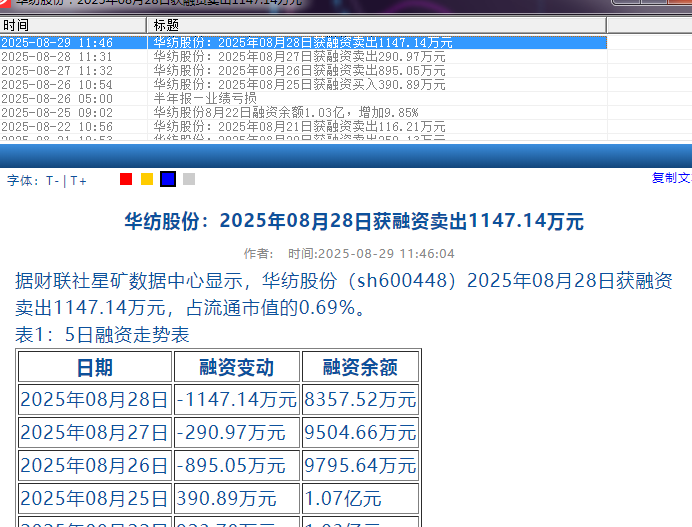Click time cell 2025-08-25 09:02
692x527 pixels.
pyautogui.click(x=57, y=113)
